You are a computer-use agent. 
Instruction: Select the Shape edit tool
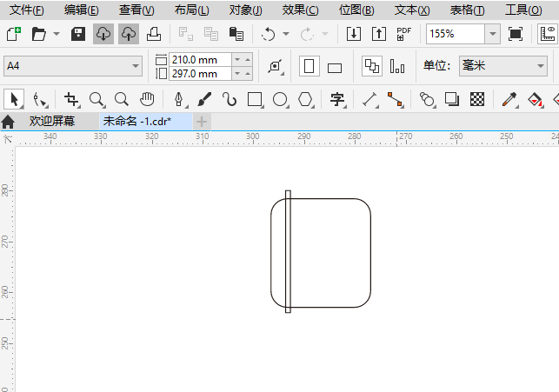tap(40, 99)
